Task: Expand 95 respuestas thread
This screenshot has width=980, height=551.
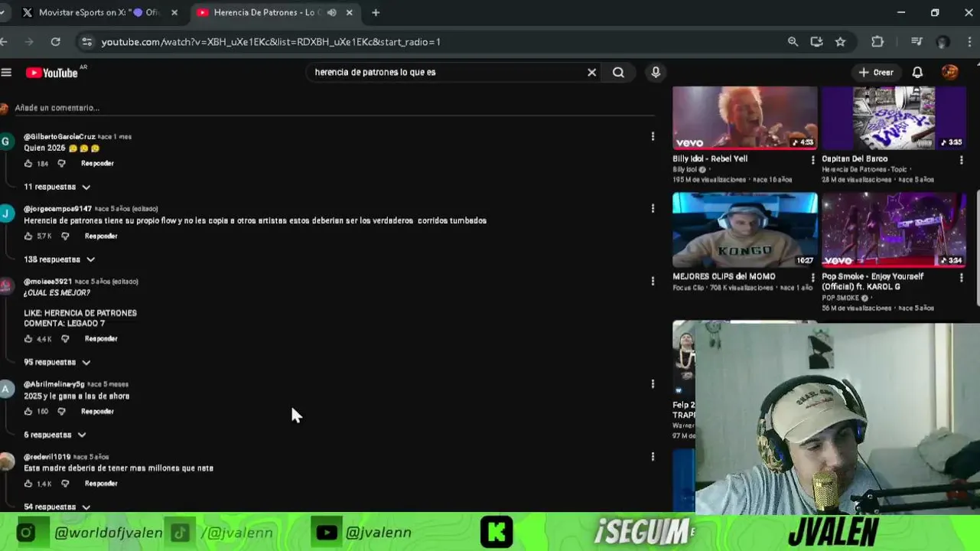Action: pyautogui.click(x=57, y=362)
